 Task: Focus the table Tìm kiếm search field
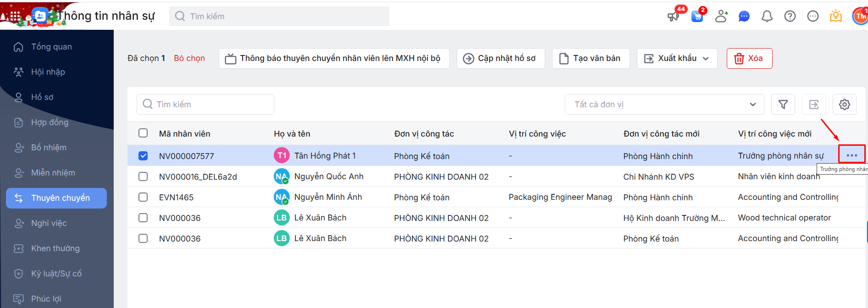tap(205, 104)
